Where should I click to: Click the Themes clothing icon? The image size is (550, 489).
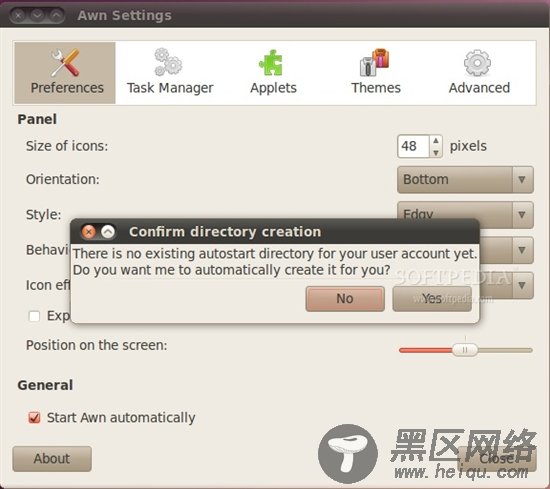(x=375, y=62)
